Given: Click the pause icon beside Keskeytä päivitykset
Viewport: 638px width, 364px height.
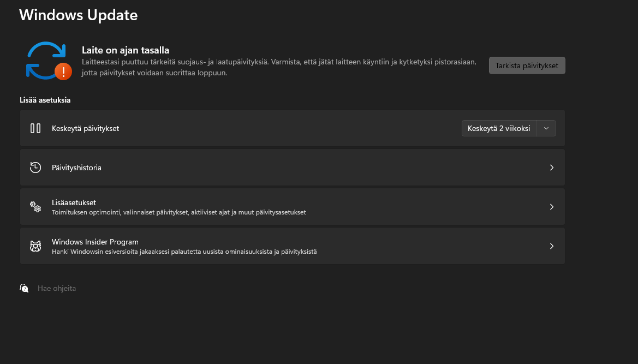Looking at the screenshot, I should point(35,128).
